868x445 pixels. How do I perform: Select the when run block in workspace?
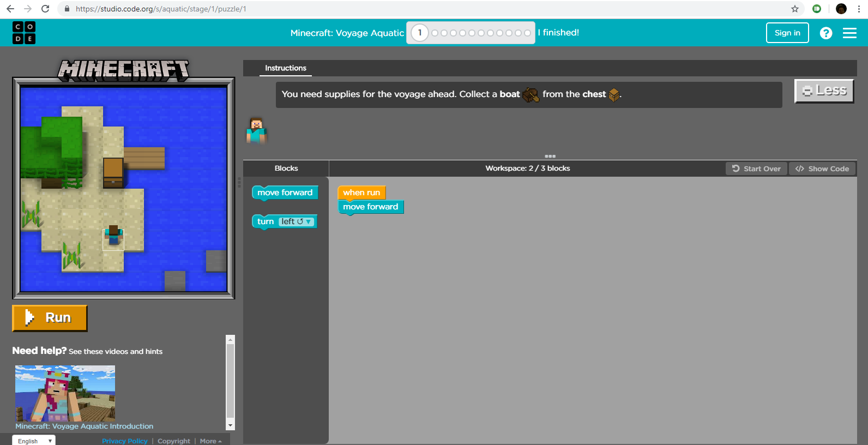pyautogui.click(x=361, y=193)
